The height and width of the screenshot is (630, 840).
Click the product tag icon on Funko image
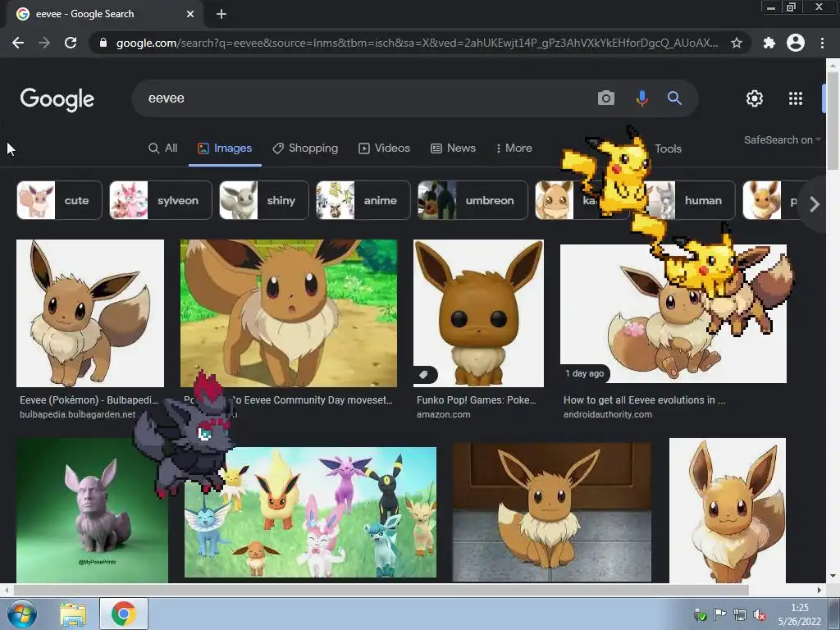(x=424, y=374)
